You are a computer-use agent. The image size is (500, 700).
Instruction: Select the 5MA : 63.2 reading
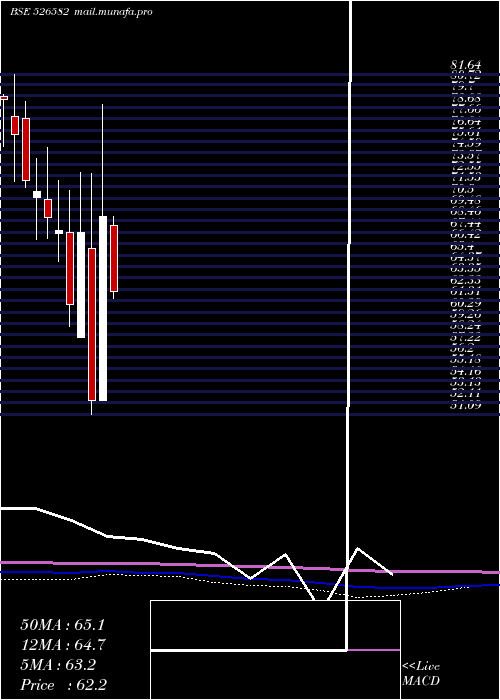[x=58, y=665]
